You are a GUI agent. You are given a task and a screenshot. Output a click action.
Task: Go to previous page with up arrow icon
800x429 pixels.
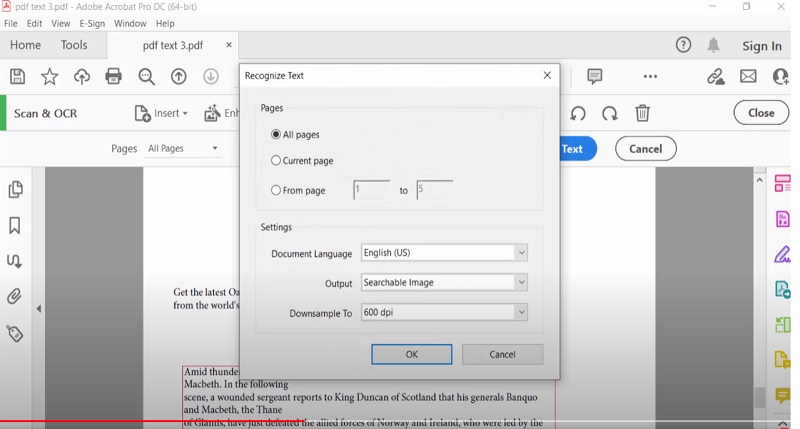point(179,77)
